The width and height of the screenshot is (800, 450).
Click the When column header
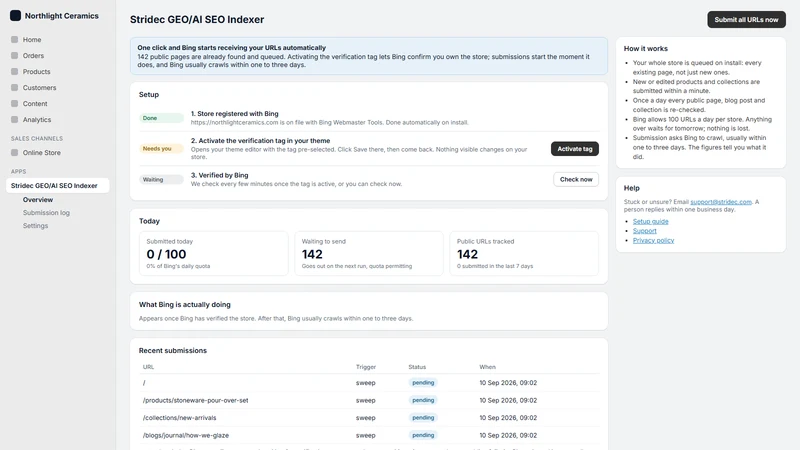coord(487,367)
